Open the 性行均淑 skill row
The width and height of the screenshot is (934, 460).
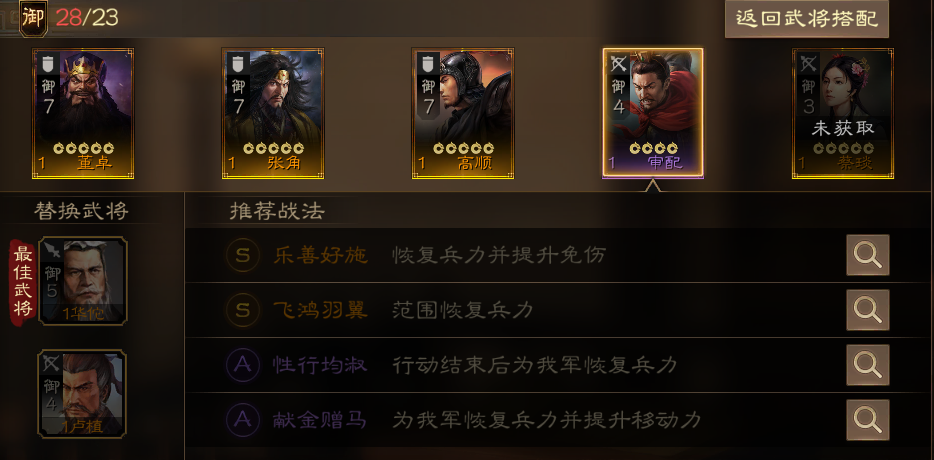coord(559,365)
